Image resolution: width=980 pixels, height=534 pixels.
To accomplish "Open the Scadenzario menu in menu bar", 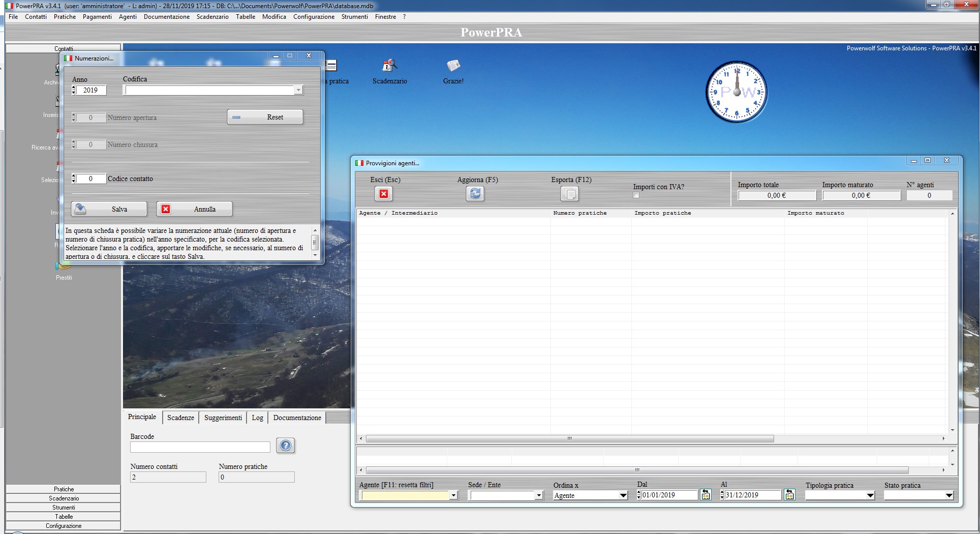I will (212, 17).
